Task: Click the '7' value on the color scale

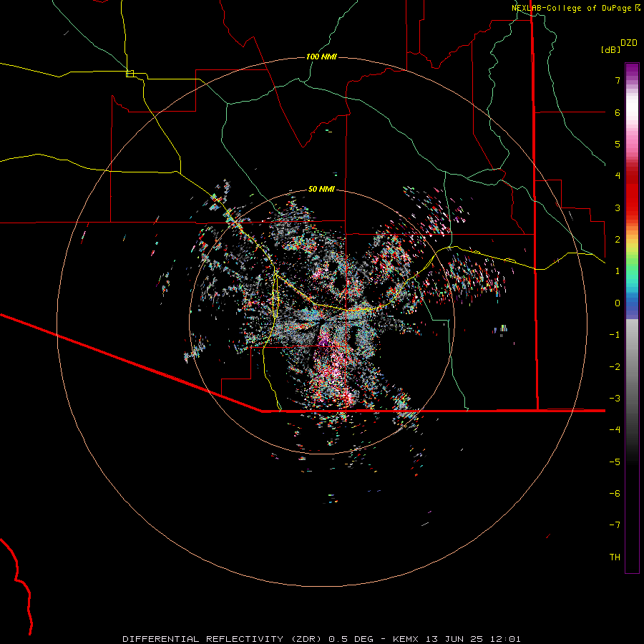Action: pos(618,80)
